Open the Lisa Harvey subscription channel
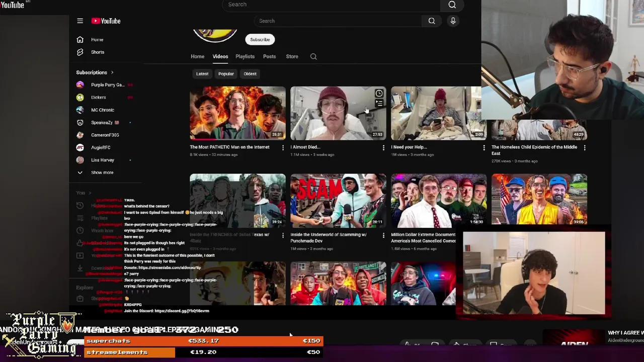 (x=104, y=160)
